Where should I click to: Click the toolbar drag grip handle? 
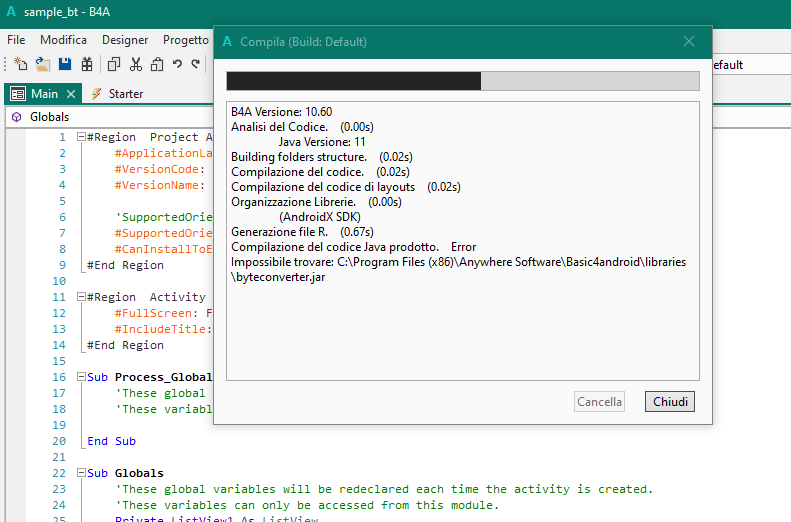point(5,64)
